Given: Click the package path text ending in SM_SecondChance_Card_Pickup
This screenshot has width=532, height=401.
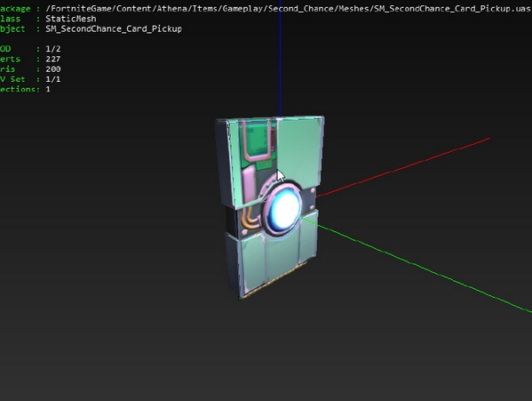Looking at the screenshot, I should [x=289, y=9].
